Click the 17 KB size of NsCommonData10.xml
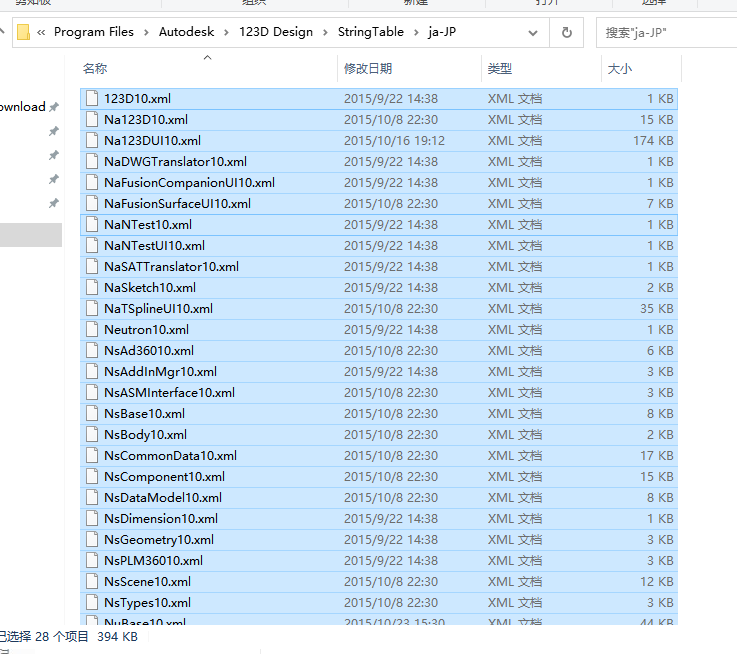 [x=657, y=456]
